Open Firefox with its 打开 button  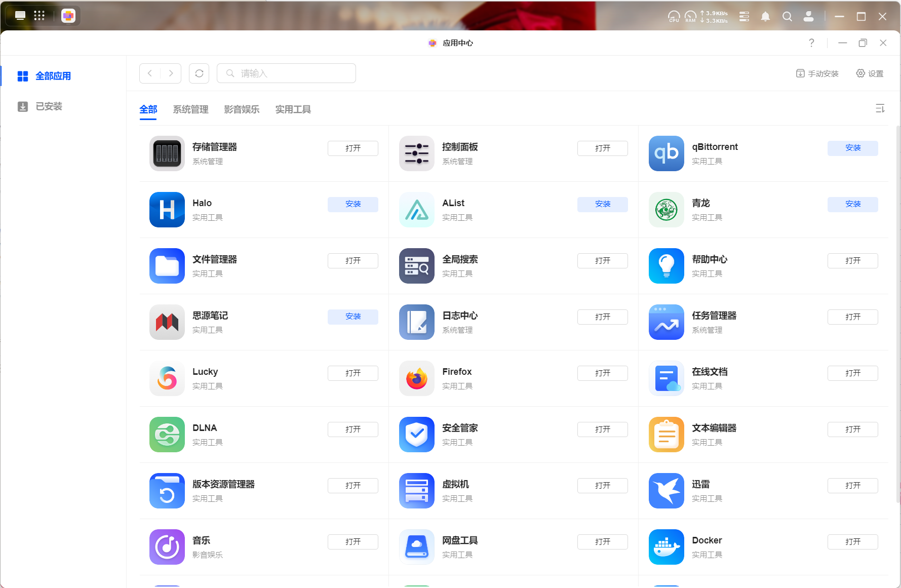pos(603,373)
